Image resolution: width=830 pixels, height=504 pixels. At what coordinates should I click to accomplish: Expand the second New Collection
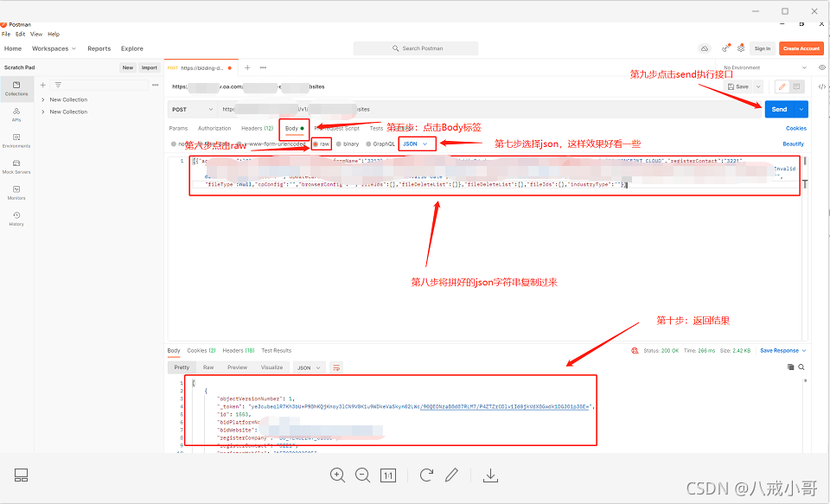click(x=43, y=112)
